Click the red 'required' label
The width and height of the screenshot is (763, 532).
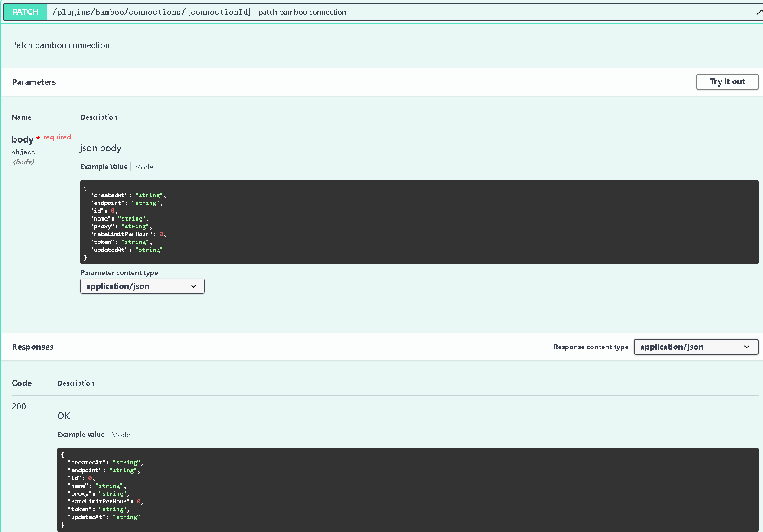57,137
